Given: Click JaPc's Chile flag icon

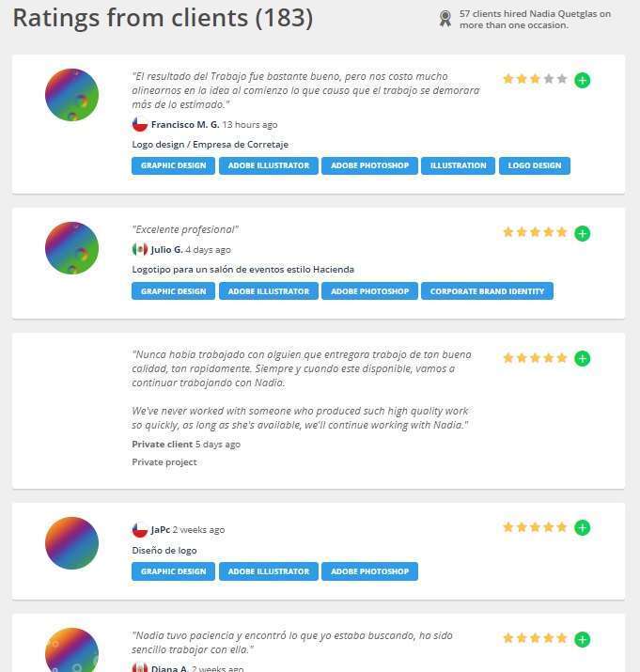Looking at the screenshot, I should (140, 530).
